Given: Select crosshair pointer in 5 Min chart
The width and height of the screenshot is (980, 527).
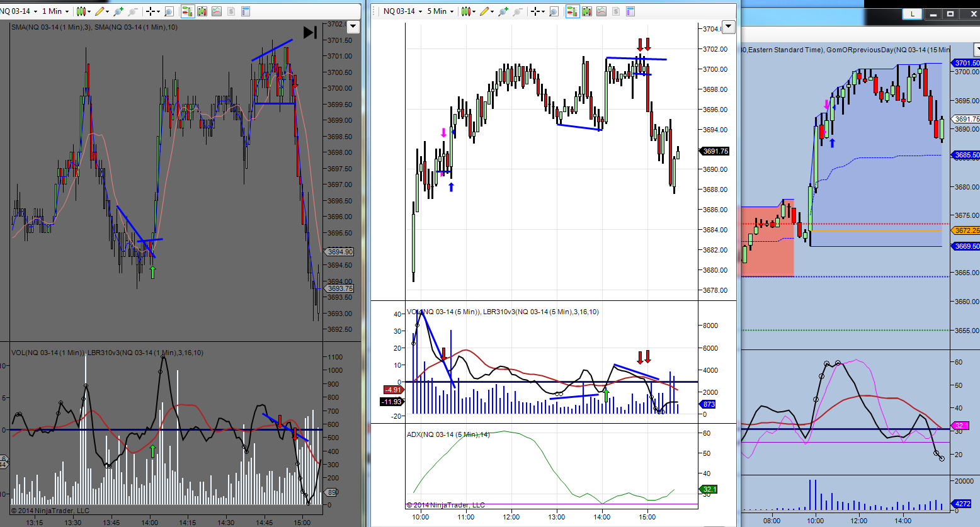Looking at the screenshot, I should [535, 11].
